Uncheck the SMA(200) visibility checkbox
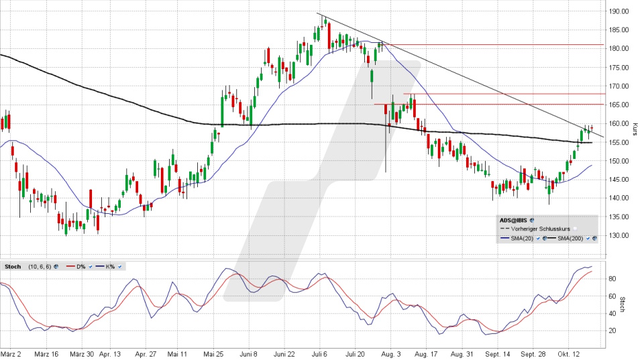 coord(588,238)
